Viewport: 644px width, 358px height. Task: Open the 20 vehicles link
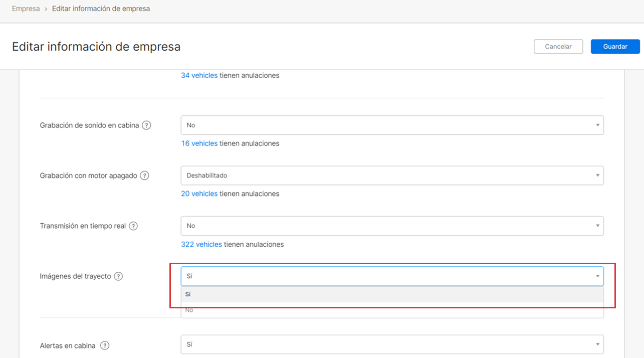coord(199,194)
